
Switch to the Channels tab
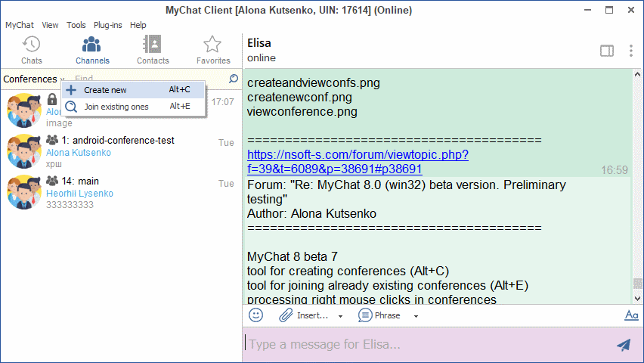(92, 50)
